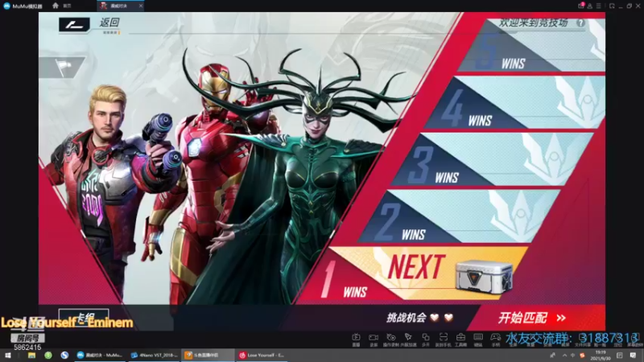Open the arena help question mark
Screen dimensions: 644x362
[580, 23]
